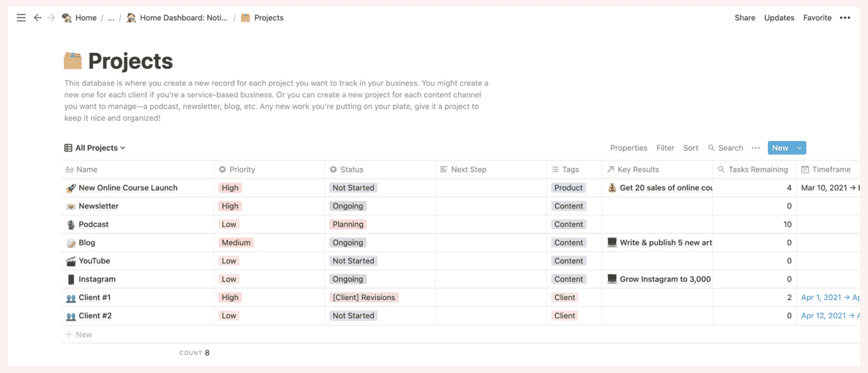Click the All Projects table view icon
868x373 pixels.
[x=68, y=148]
